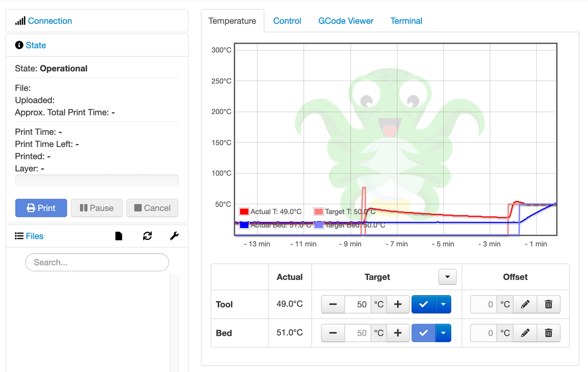Viewport: 588px width, 372px height.
Task: Switch to the GCode Viewer tab
Action: coord(346,21)
